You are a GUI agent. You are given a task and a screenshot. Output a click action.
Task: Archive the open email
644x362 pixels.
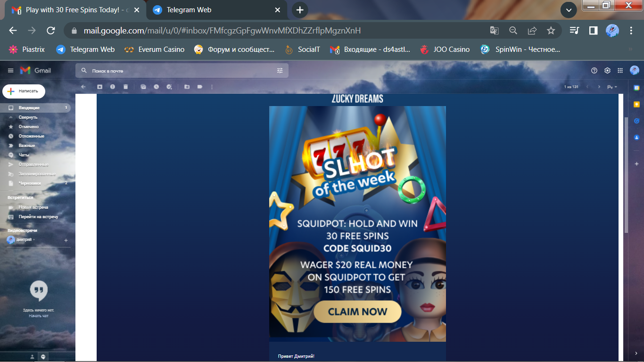(99, 87)
